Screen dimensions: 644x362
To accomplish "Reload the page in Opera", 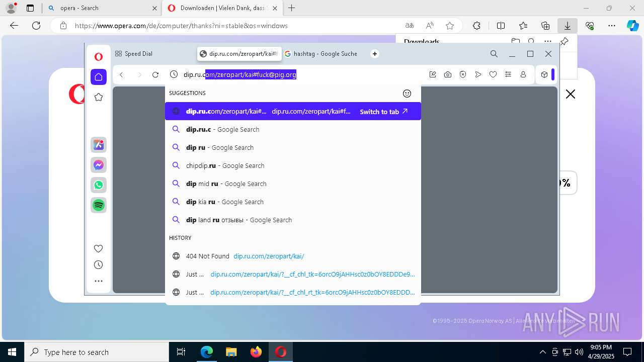I will point(155,74).
